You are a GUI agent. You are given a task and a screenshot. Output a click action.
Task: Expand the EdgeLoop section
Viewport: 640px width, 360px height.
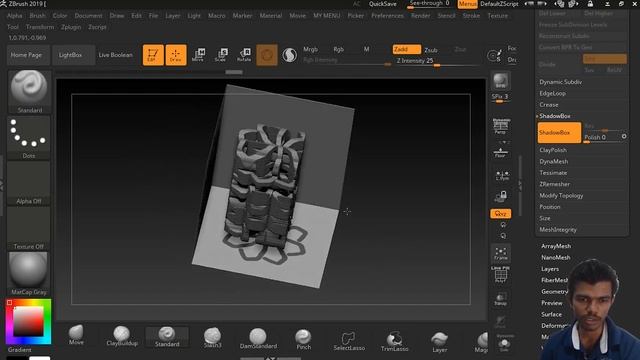pyautogui.click(x=553, y=93)
